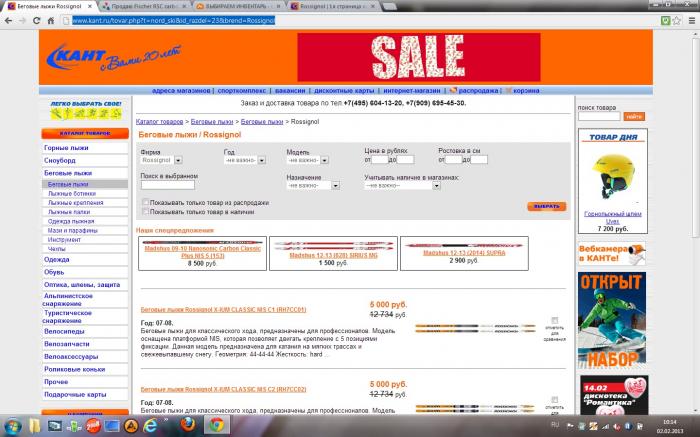Open 'распродажа' in top menu
The height and width of the screenshot is (437, 700).
(478, 91)
